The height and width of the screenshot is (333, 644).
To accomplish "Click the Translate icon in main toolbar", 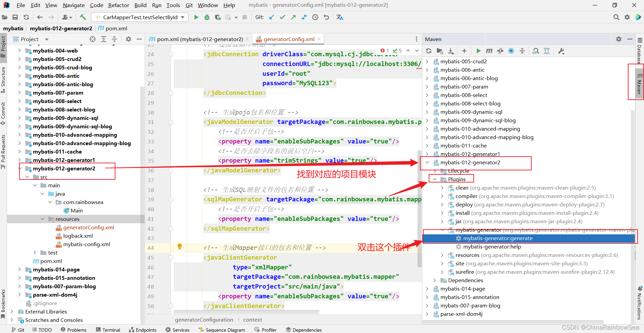I will click(x=340, y=17).
